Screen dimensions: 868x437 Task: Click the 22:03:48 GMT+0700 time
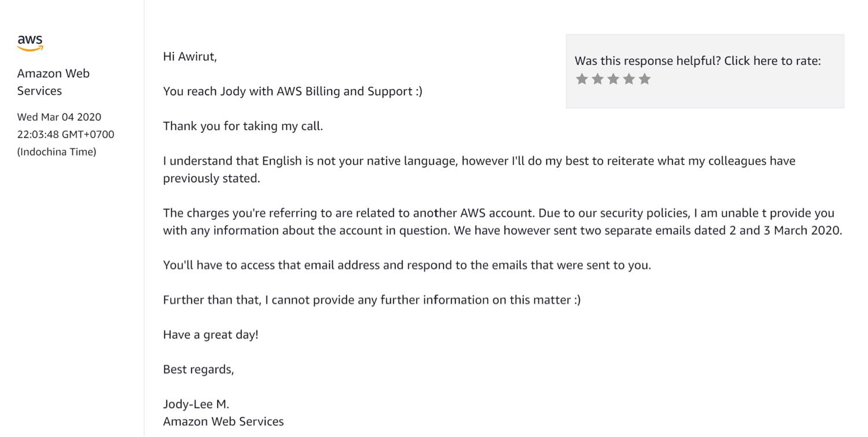pos(65,134)
